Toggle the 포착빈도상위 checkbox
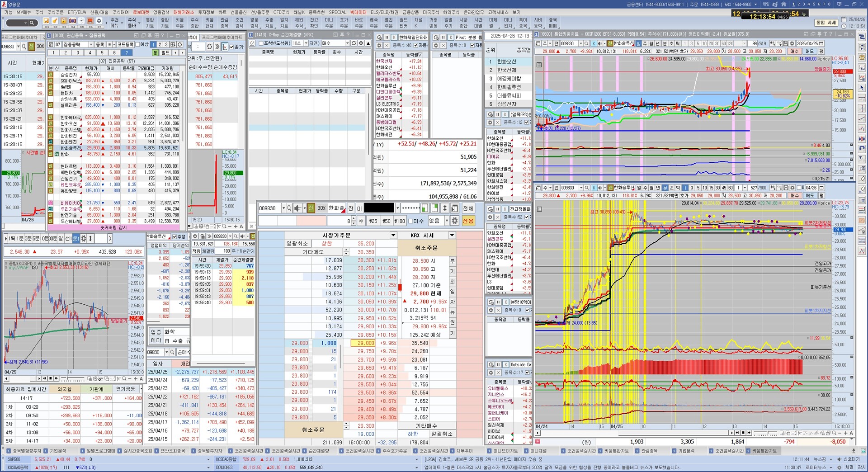Viewport: 868px width, 472px height. [x=261, y=43]
